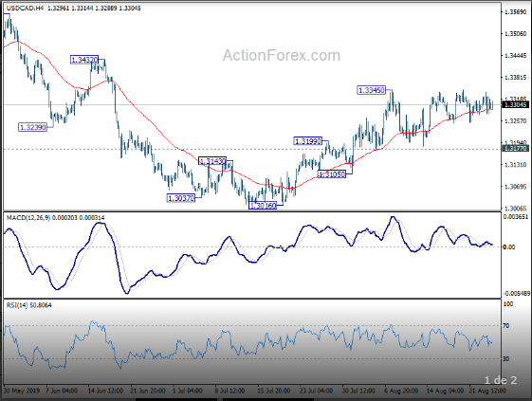Click the 1.31430 price label
Viewport: 532px width, 401px height.
tap(212, 161)
